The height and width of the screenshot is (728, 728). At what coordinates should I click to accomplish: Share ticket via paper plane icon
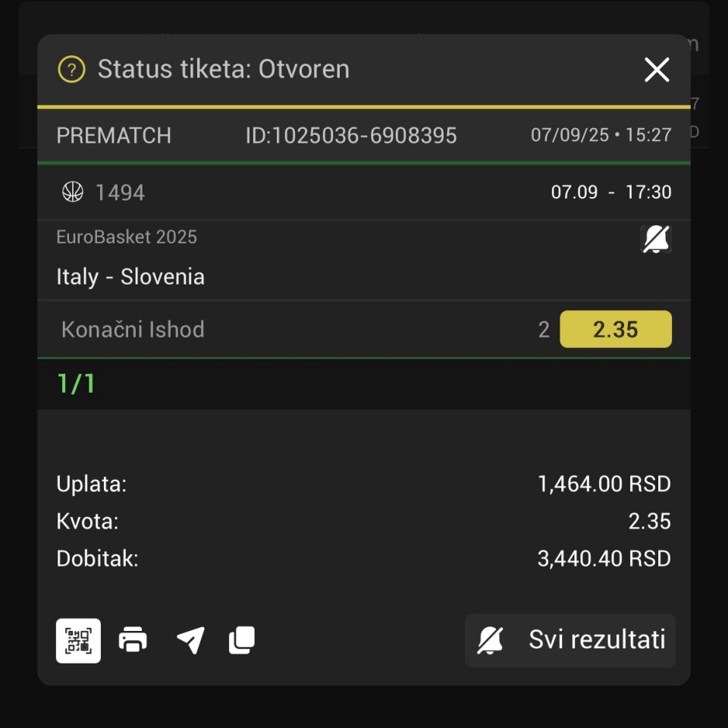click(x=190, y=640)
